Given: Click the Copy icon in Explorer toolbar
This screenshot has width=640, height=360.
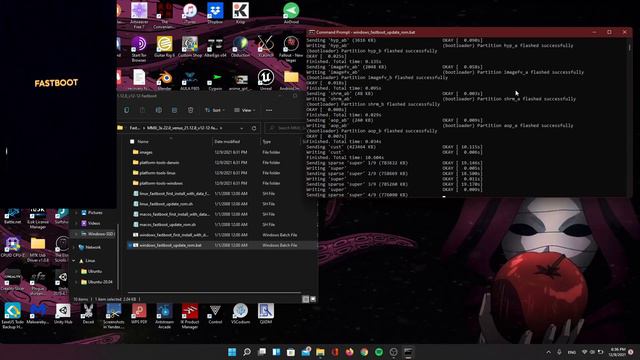Looking at the screenshot, I should [127, 110].
